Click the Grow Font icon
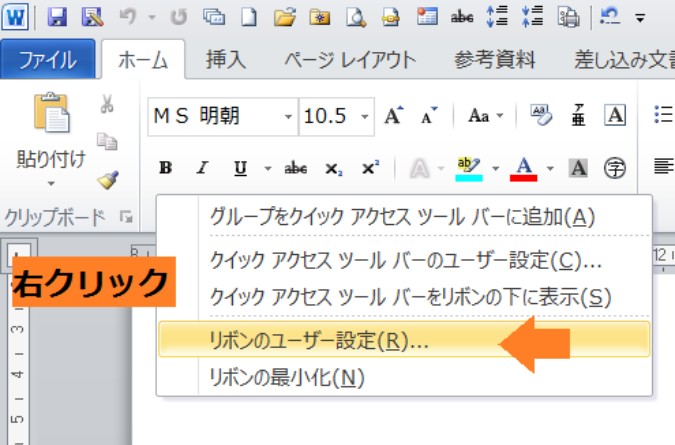 tap(394, 115)
